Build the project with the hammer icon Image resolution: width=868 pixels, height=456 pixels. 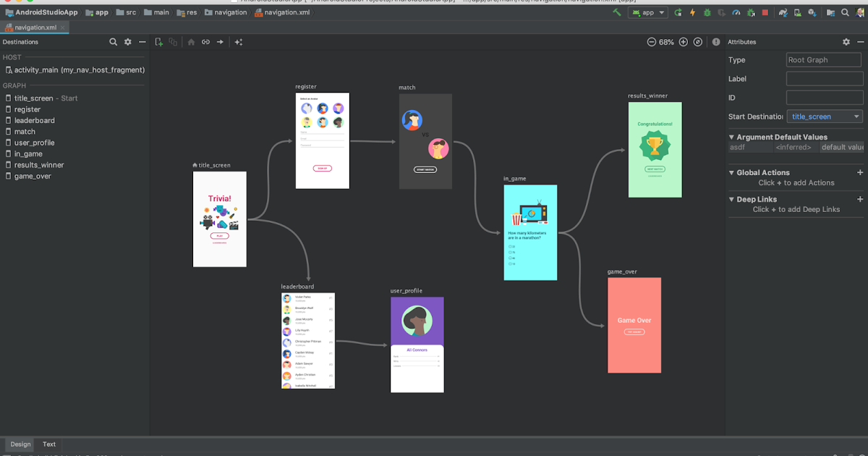616,12
